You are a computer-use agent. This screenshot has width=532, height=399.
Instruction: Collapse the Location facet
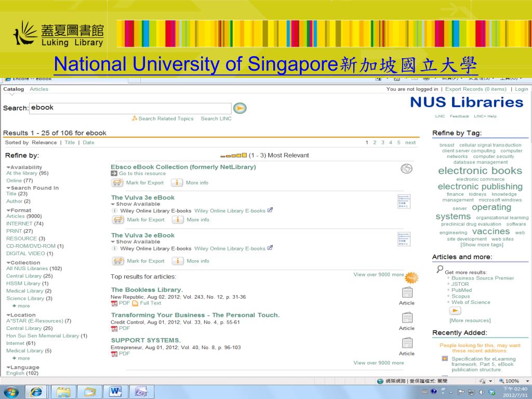pos(8,315)
